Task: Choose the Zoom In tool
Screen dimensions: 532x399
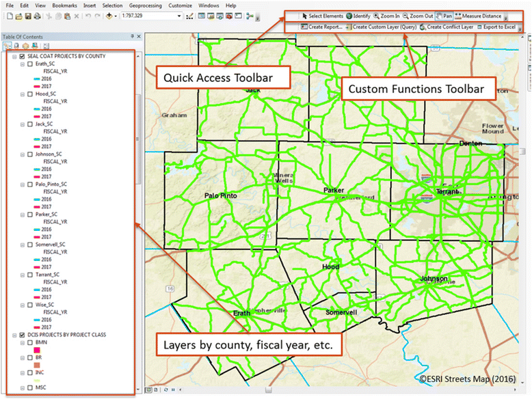Action: tap(386, 16)
